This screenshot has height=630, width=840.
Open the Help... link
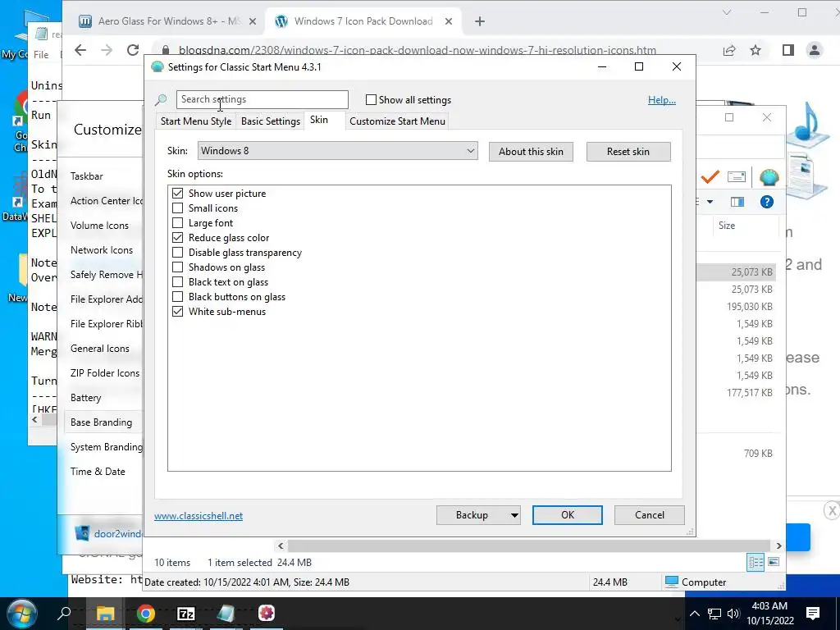point(662,100)
